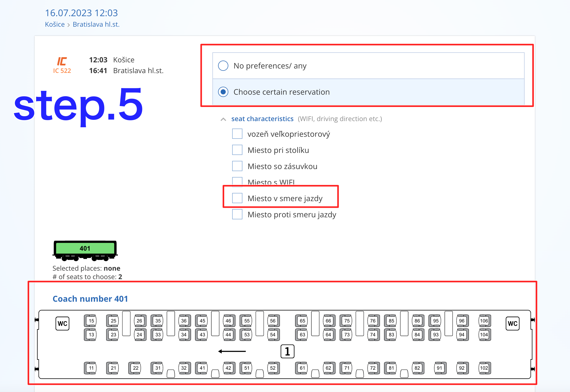Check Miesto proti smeru jazdy box
The height and width of the screenshot is (392, 570).
[x=237, y=214]
